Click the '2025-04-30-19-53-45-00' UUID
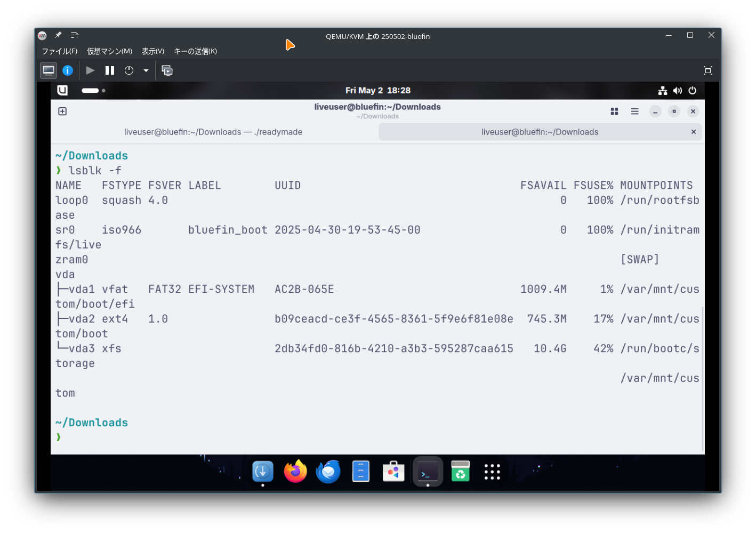756x534 pixels. (348, 230)
